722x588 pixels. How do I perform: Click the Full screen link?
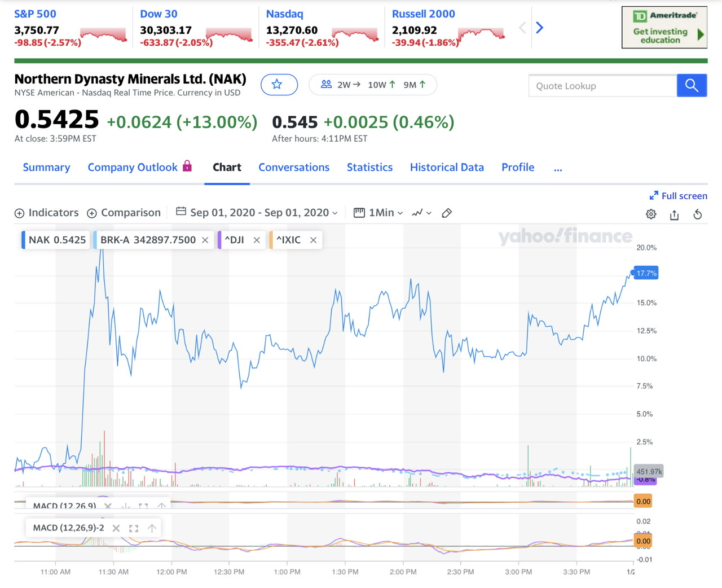point(678,196)
